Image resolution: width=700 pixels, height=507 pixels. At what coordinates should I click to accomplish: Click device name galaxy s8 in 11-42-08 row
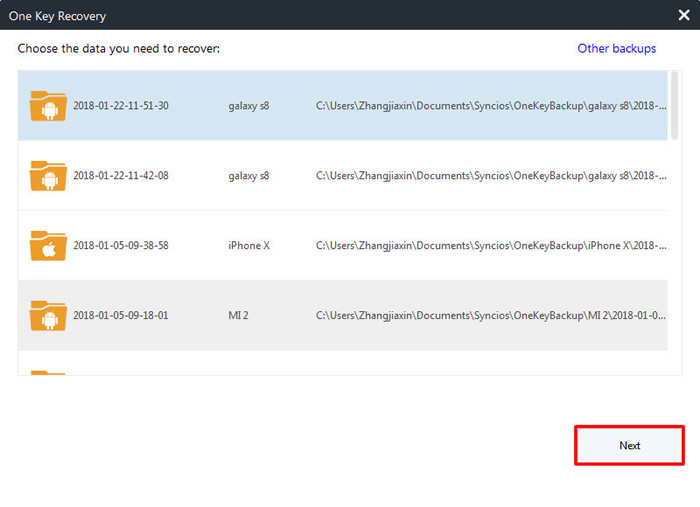[x=249, y=176]
